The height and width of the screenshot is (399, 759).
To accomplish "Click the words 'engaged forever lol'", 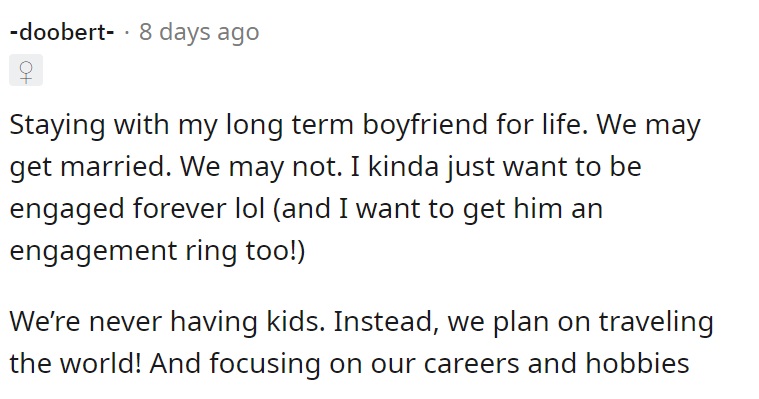I will point(137,209).
